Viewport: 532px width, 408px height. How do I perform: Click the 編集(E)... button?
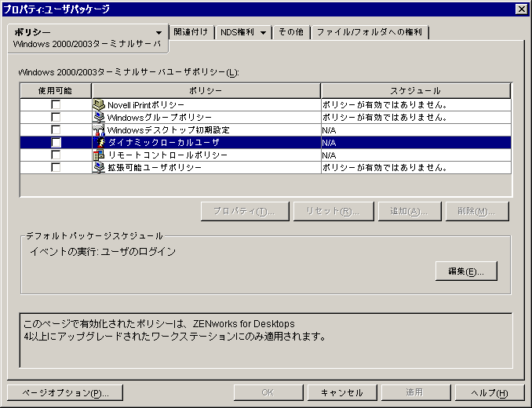(466, 271)
